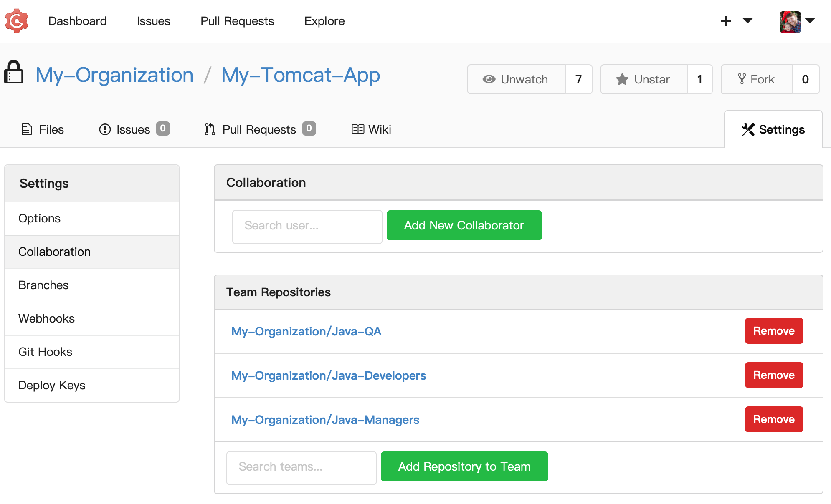Remove the Java-QA team repository
This screenshot has height=504, width=831.
tap(773, 330)
